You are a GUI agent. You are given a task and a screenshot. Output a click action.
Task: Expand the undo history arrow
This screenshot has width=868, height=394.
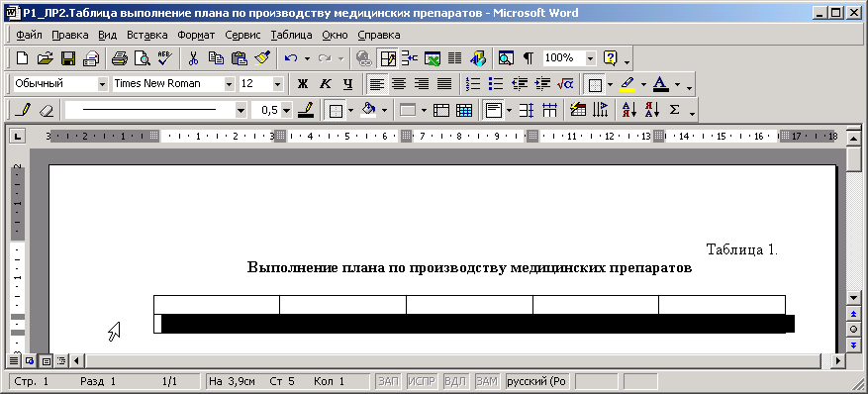pos(307,58)
